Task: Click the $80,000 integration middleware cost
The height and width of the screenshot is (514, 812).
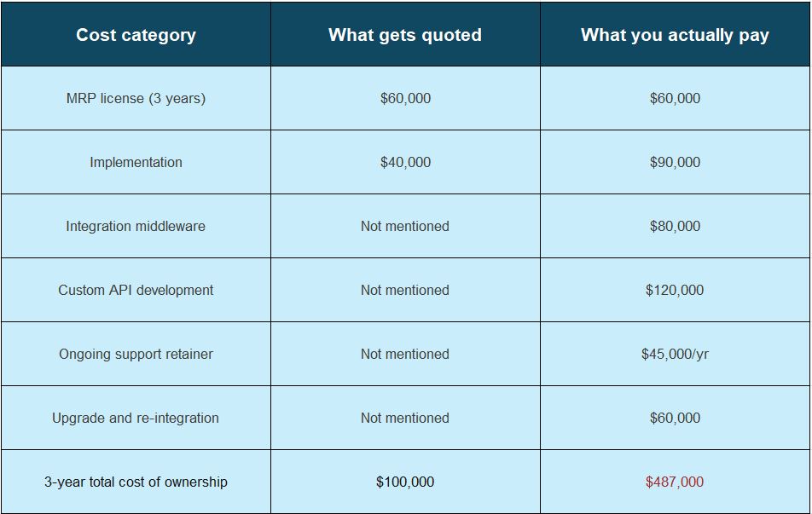Action: (x=675, y=226)
